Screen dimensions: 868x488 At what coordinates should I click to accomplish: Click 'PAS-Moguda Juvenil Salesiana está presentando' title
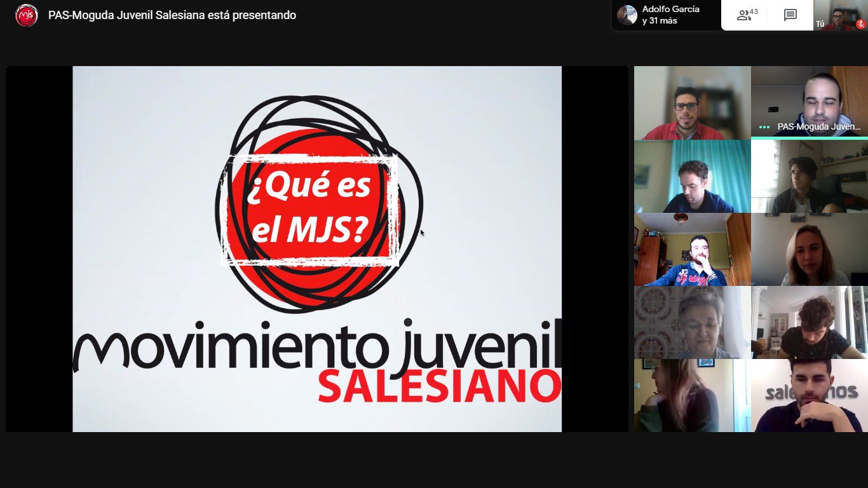172,15
